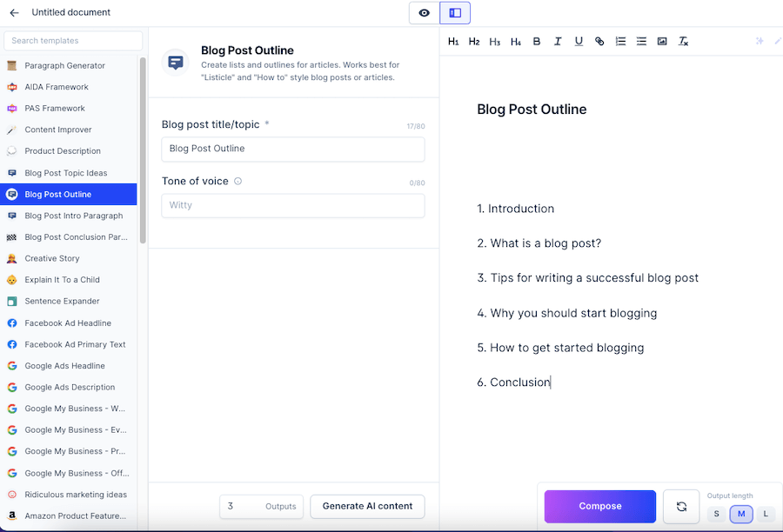Edit the Blog post title/topic field
This screenshot has height=532, width=783.
(x=293, y=150)
